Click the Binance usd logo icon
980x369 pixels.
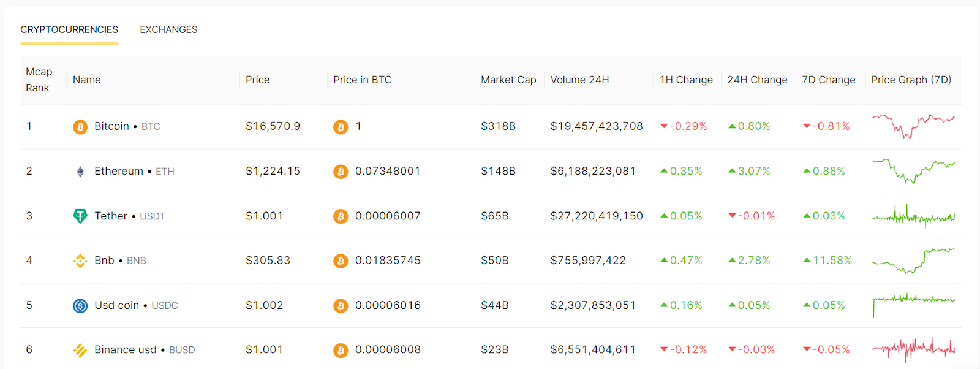coord(80,350)
